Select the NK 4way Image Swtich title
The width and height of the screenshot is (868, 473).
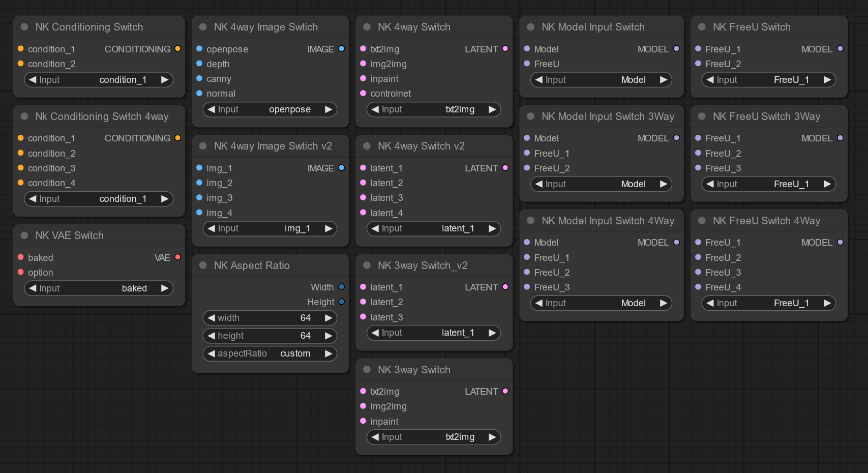[x=266, y=27]
